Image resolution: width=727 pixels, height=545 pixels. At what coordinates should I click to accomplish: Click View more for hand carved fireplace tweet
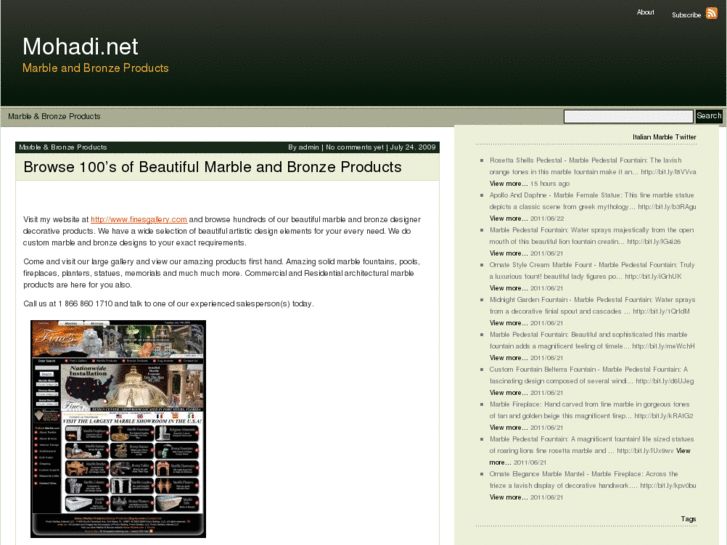(509, 428)
